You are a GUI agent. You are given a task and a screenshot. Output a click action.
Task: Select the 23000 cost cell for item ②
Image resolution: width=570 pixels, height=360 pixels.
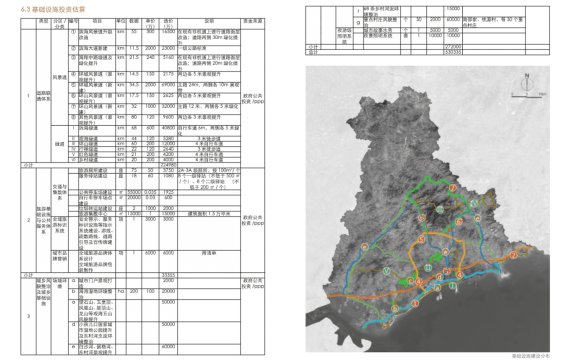tap(168, 48)
